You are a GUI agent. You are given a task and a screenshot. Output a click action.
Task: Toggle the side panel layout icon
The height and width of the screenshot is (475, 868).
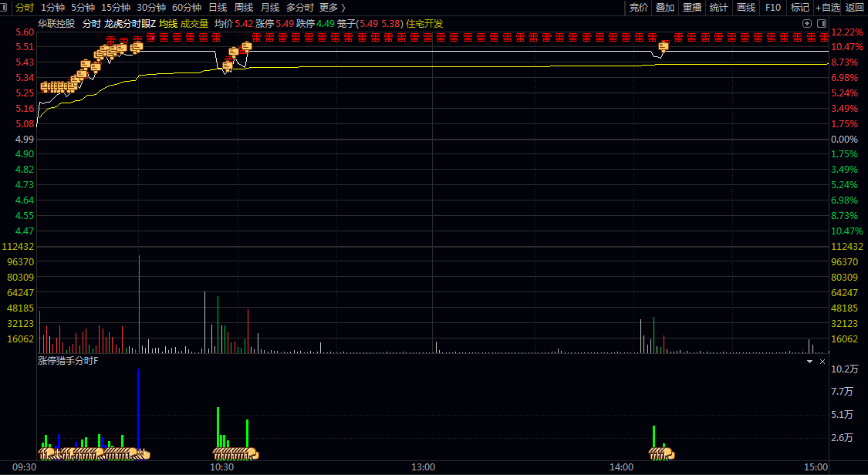822,23
